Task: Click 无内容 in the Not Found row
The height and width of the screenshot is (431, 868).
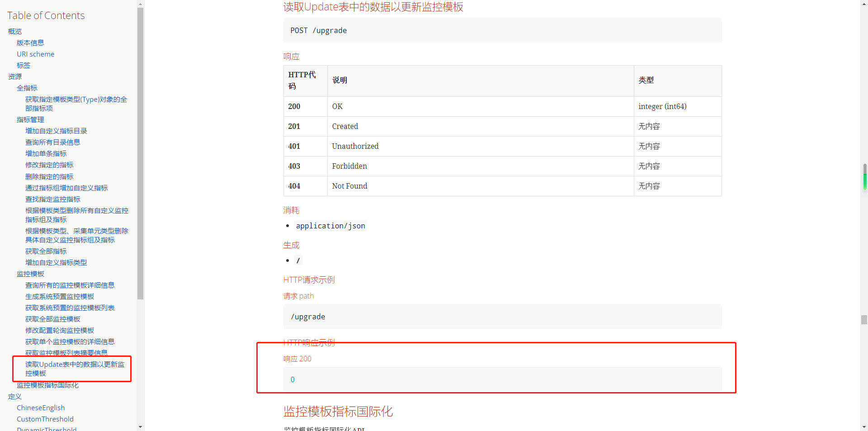Action: (649, 186)
